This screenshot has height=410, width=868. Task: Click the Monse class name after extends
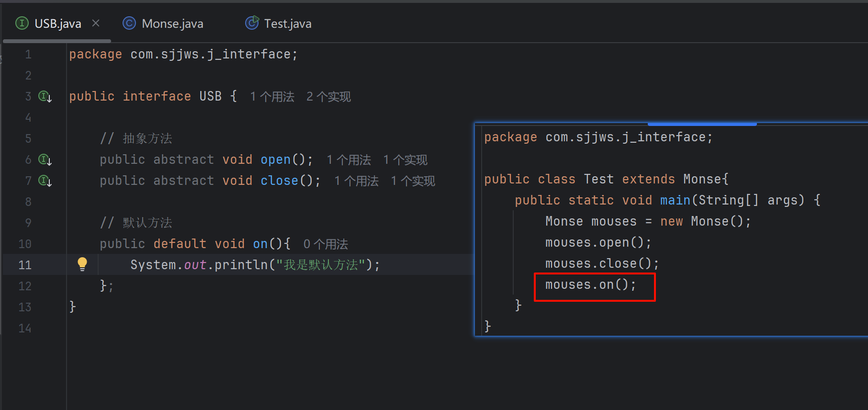point(702,179)
